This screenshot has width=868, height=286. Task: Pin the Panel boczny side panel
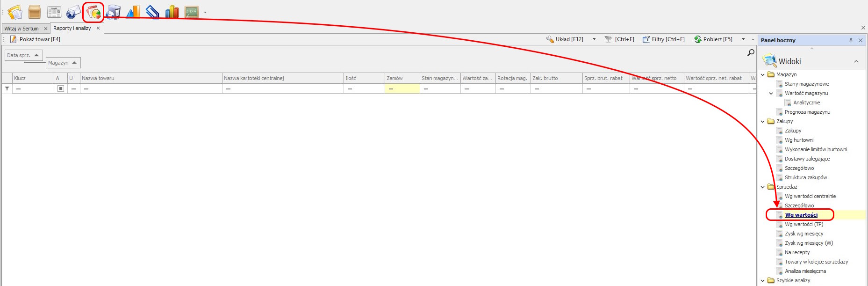click(x=851, y=40)
